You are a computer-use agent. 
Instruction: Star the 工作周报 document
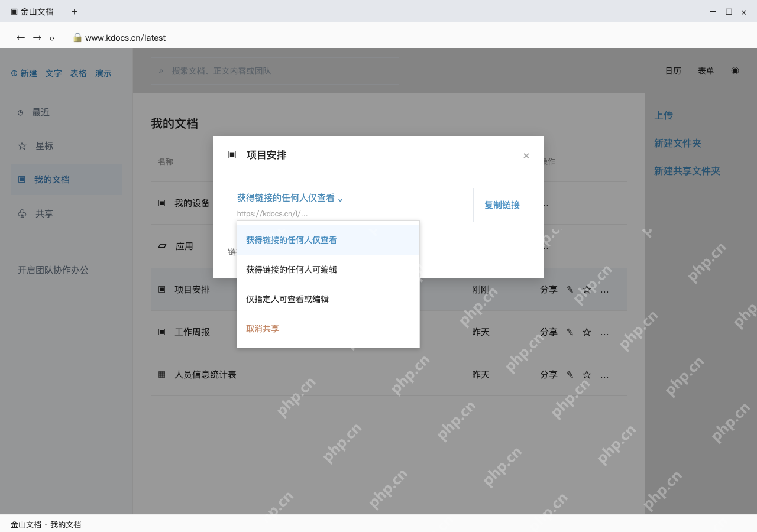coord(587,332)
